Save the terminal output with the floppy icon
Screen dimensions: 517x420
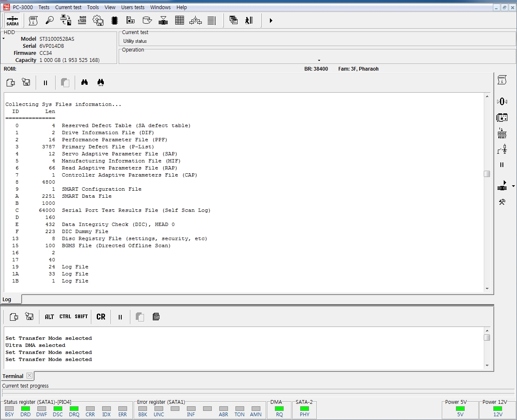pos(29,317)
